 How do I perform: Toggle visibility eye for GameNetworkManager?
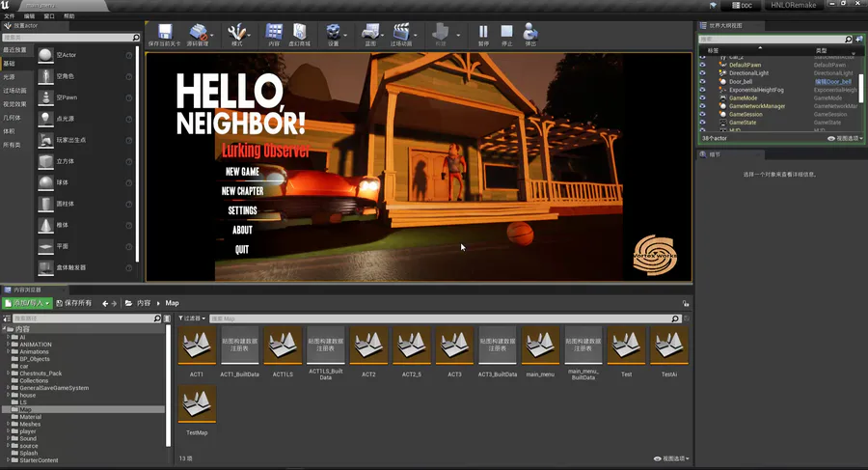(702, 106)
